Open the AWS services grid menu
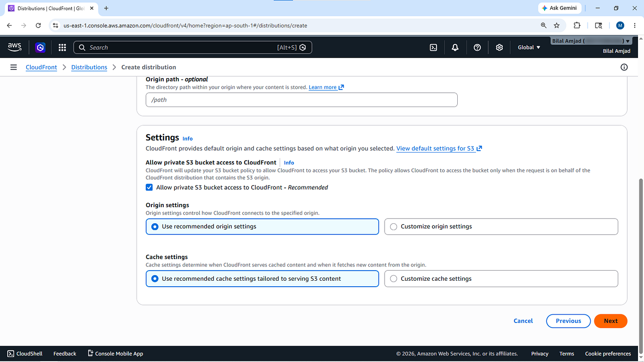Image resolution: width=644 pixels, height=362 pixels. point(62,47)
